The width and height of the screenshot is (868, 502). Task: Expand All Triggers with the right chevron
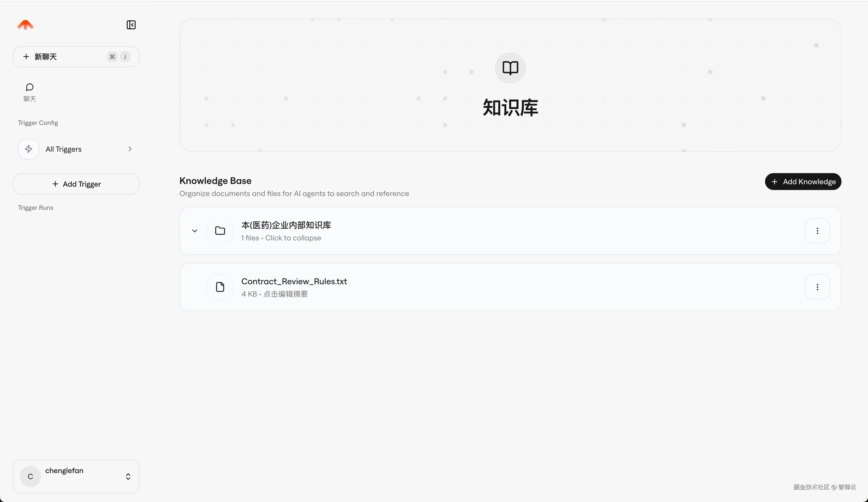tap(130, 149)
